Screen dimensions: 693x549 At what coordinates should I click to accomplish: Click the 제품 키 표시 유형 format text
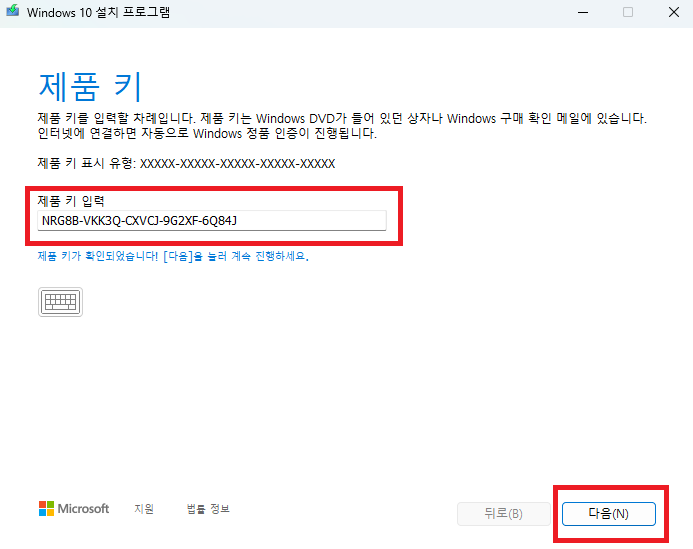(x=186, y=164)
